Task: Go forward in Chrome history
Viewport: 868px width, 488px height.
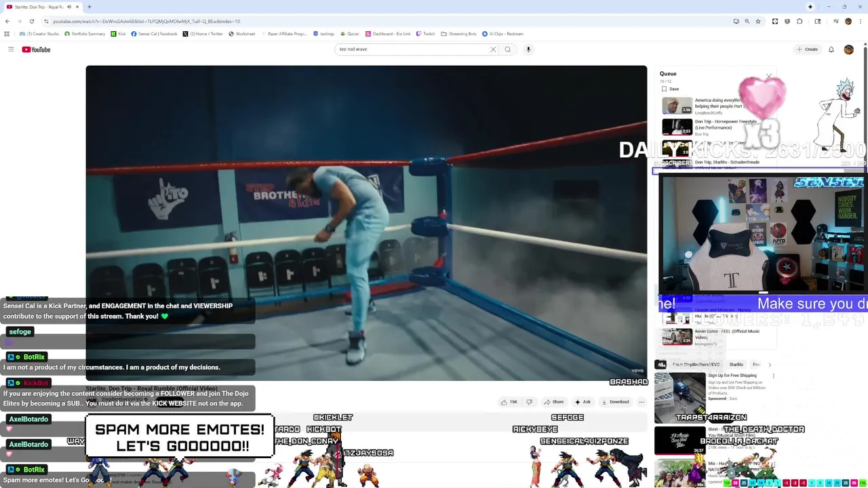Action: pyautogui.click(x=20, y=21)
